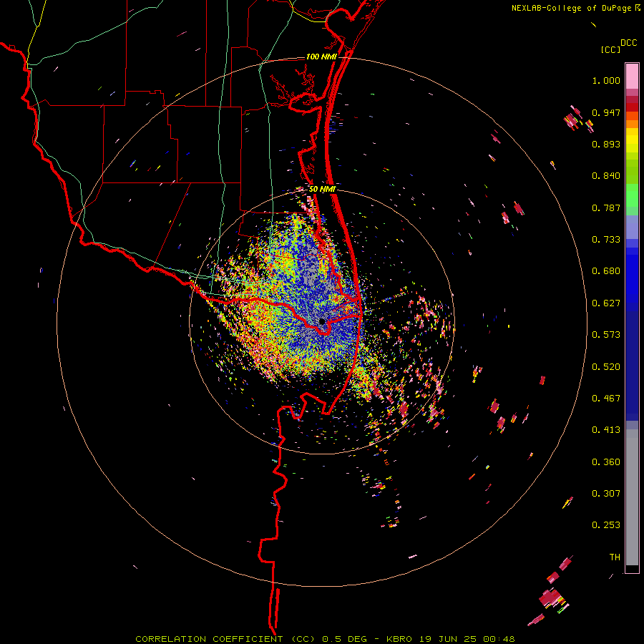
Task: Click the 0.413 scale value
Action: [x=606, y=430]
